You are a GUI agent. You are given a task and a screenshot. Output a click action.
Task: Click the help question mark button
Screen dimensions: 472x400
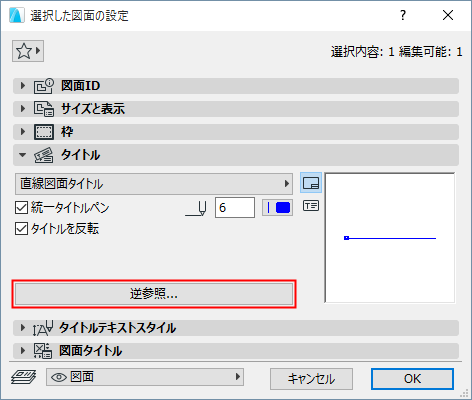point(403,15)
